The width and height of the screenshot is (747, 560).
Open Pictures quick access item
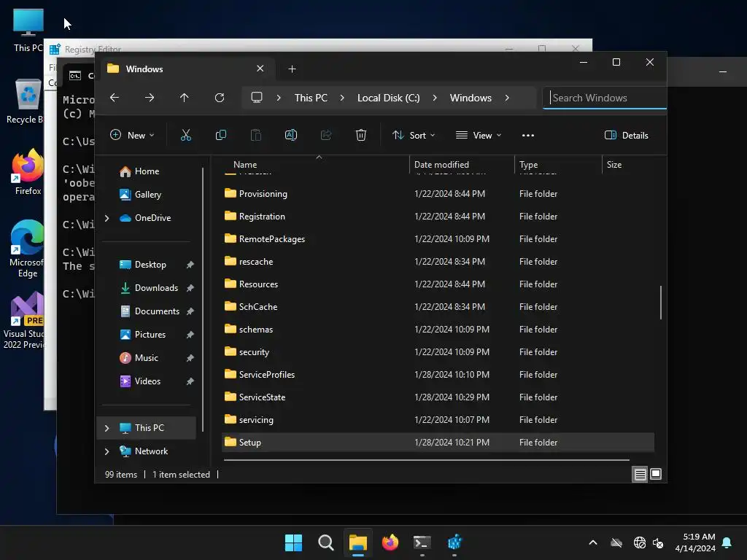150,335
